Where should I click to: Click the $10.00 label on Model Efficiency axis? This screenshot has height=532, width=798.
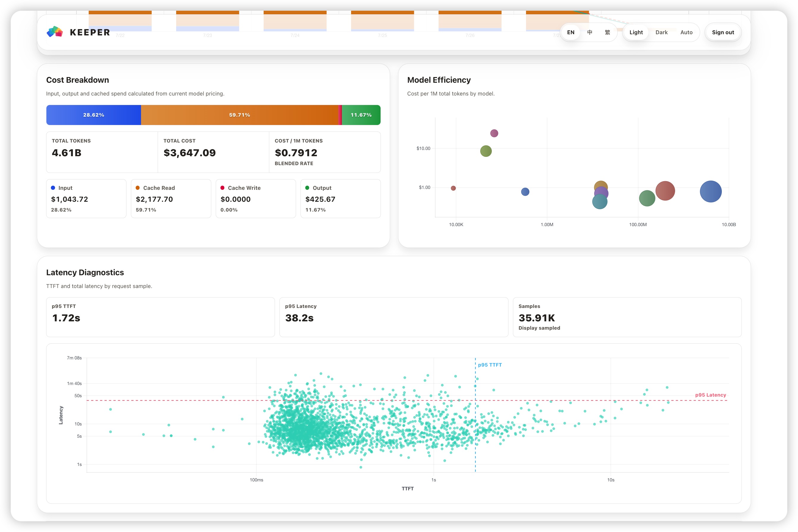(423, 148)
